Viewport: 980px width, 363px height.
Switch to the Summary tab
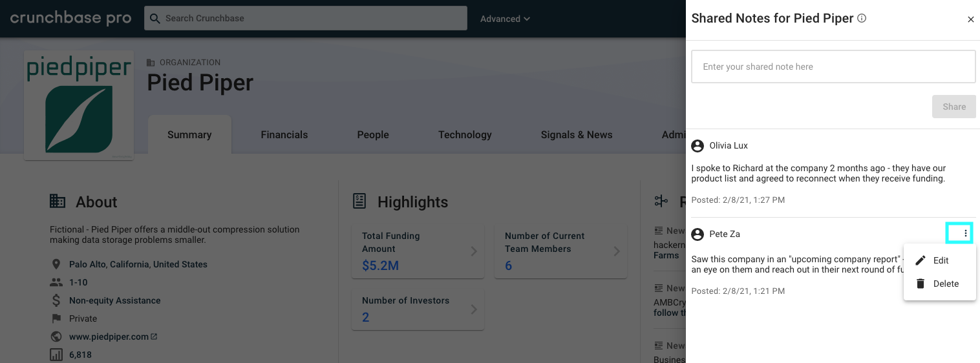pos(189,134)
